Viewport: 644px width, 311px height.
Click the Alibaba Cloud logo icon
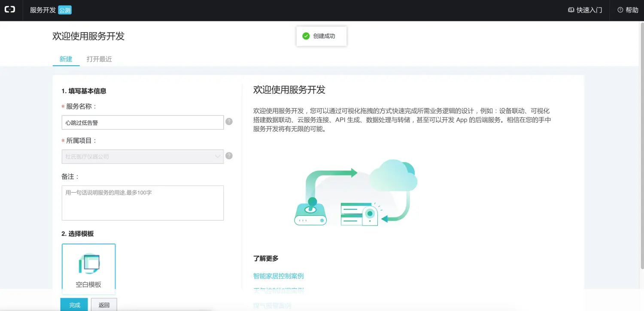click(x=10, y=9)
